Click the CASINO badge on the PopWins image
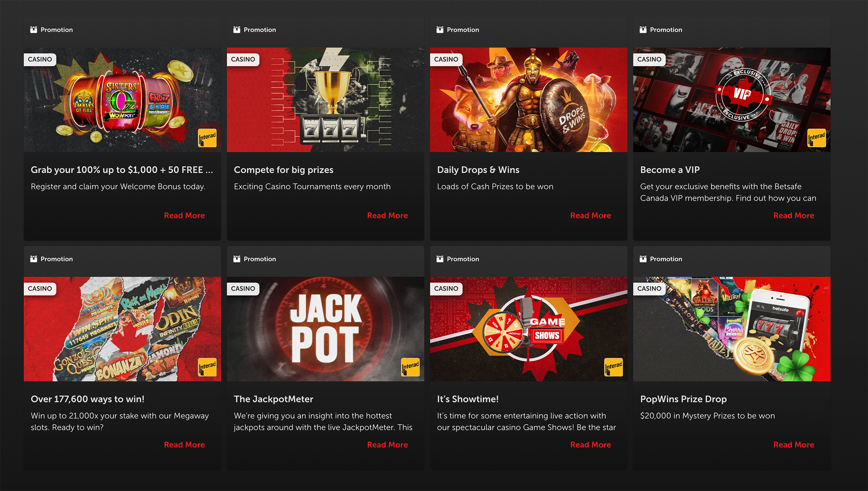 pos(649,289)
